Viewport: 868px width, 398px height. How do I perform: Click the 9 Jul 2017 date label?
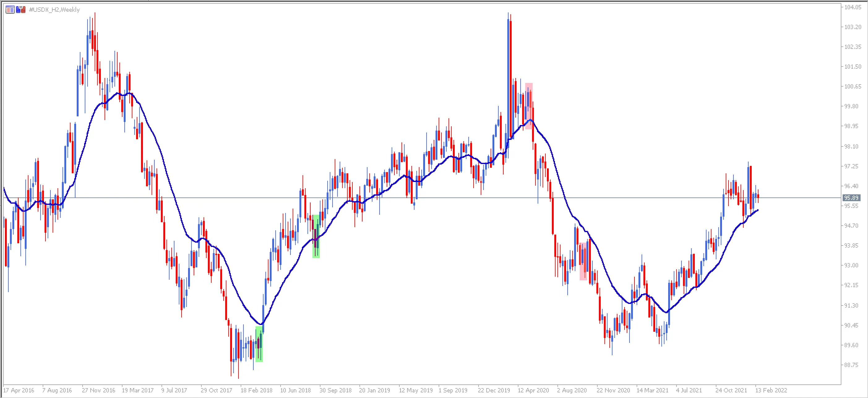click(x=174, y=390)
